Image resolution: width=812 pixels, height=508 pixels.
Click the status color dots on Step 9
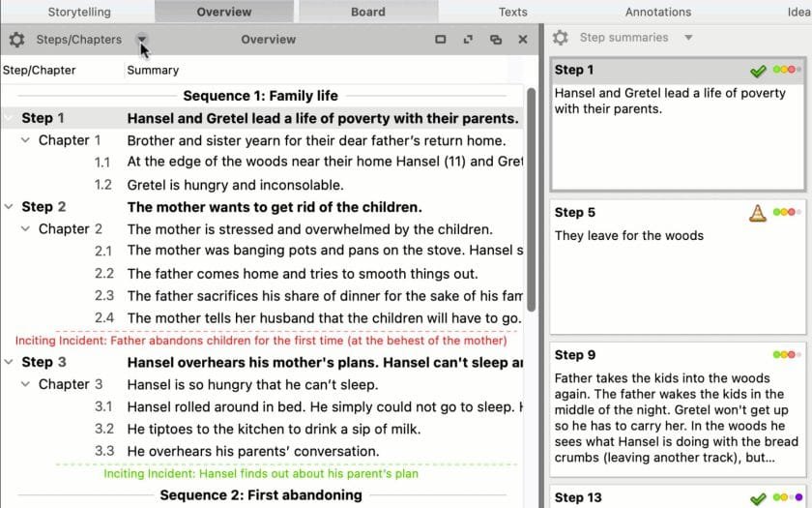coord(786,355)
